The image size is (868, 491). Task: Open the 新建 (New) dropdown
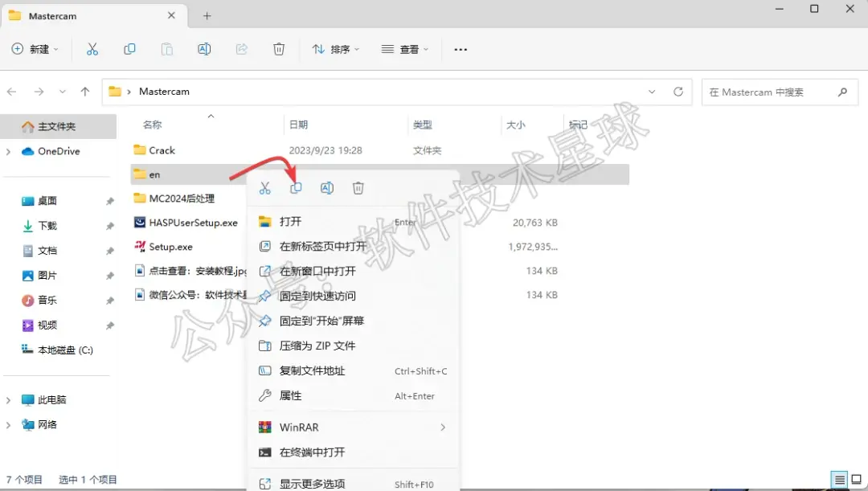click(35, 49)
